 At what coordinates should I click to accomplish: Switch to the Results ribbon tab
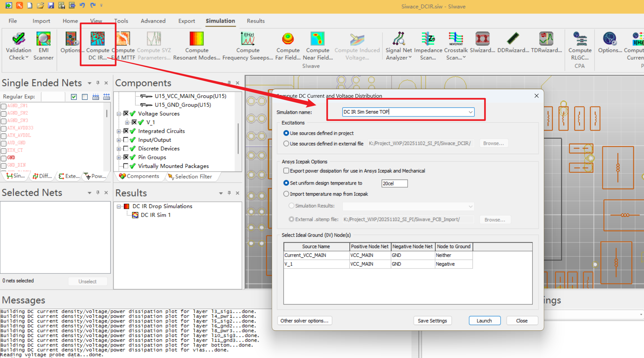(x=255, y=21)
